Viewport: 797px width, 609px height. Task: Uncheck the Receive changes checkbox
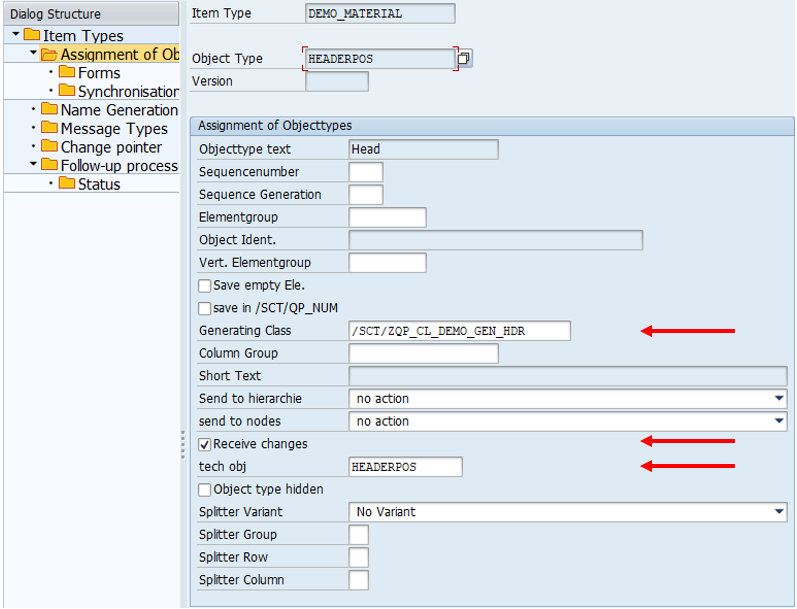(205, 444)
